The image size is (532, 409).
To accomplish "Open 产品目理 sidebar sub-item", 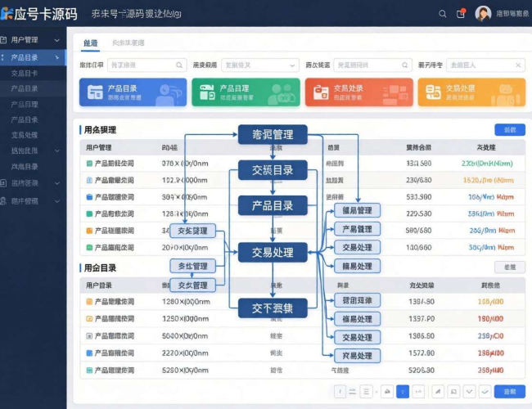I will click(x=25, y=105).
